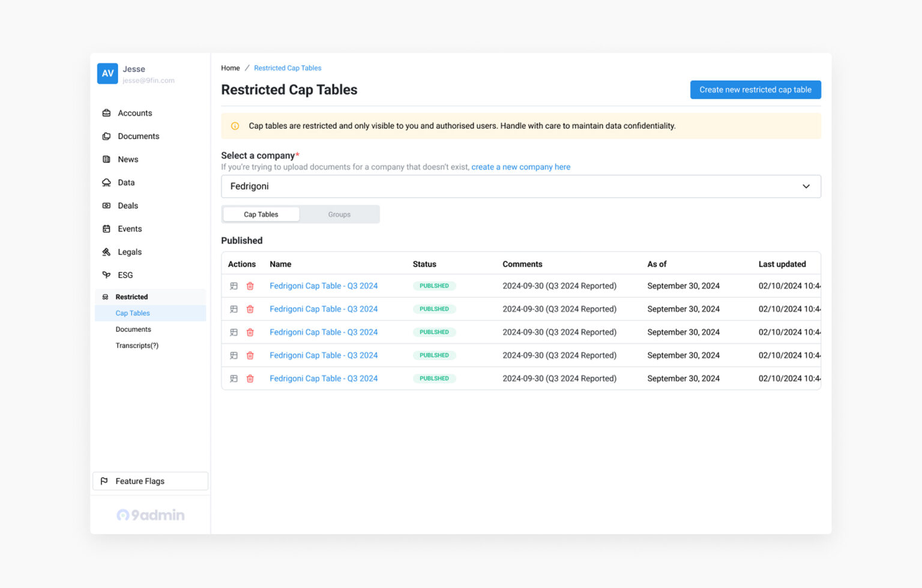Click the edit icon in the first table row

[234, 286]
